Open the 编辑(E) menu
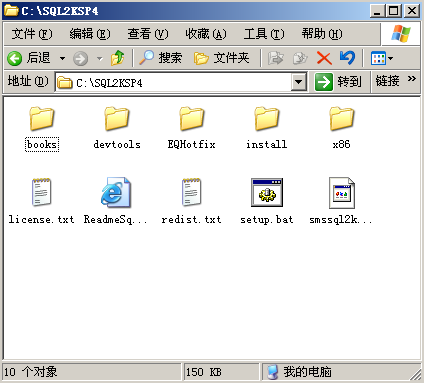The height and width of the screenshot is (383, 424). pos(90,34)
